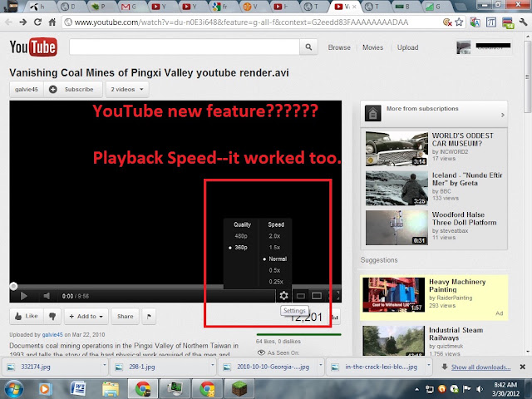Close the downloads bar
The width and height of the screenshot is (532, 399).
click(523, 367)
